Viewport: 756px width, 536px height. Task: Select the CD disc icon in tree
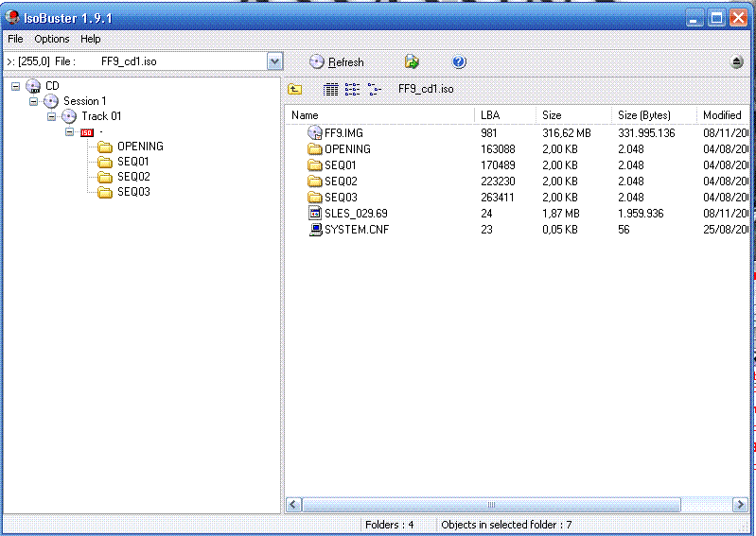[x=33, y=86]
